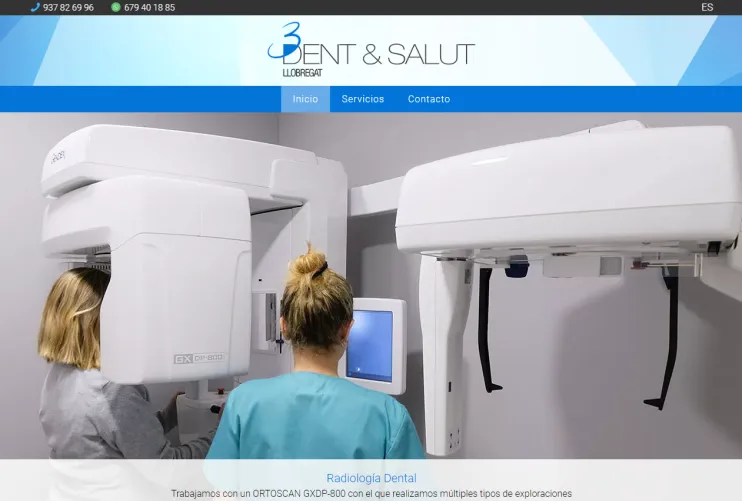The image size is (742, 501).
Task: Click the WhatsApp icon
Action: pyautogui.click(x=115, y=7)
